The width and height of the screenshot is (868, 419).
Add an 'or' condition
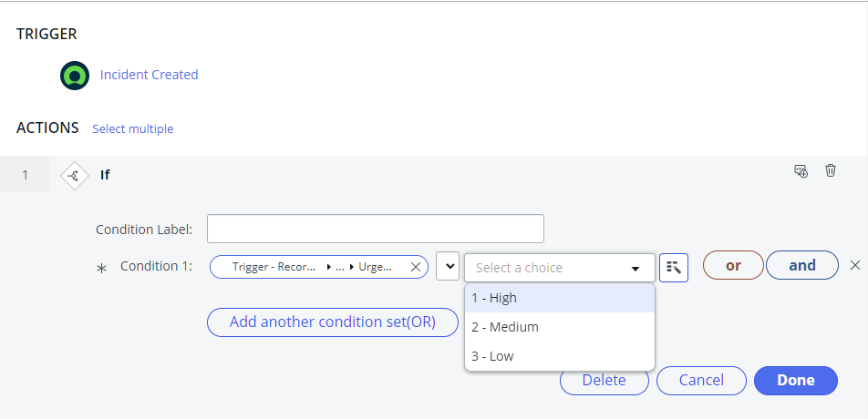pos(733,265)
